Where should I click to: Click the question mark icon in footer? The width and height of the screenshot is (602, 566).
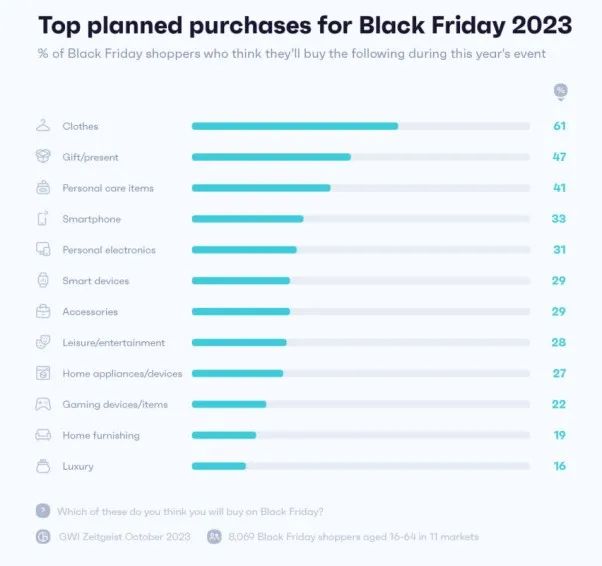tap(42, 511)
